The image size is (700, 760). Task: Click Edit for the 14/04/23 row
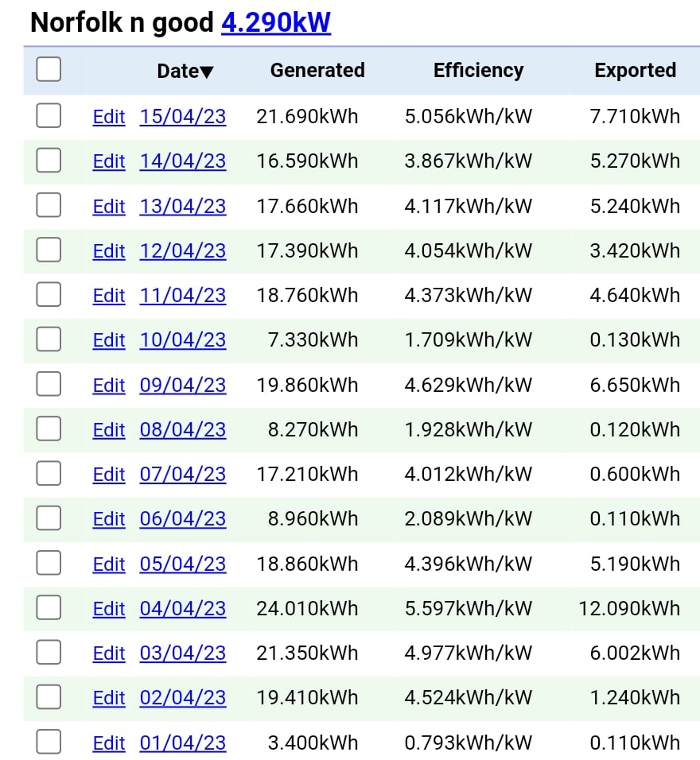click(x=109, y=161)
